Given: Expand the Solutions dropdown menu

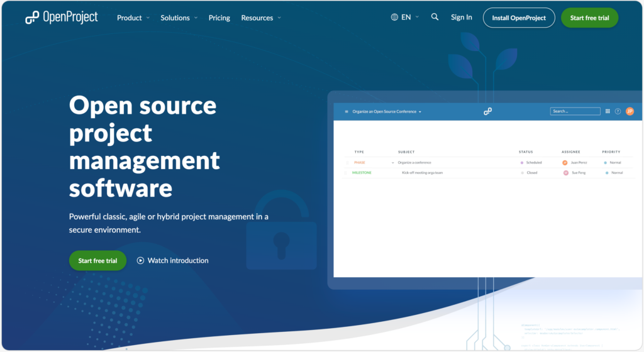Looking at the screenshot, I should point(179,18).
